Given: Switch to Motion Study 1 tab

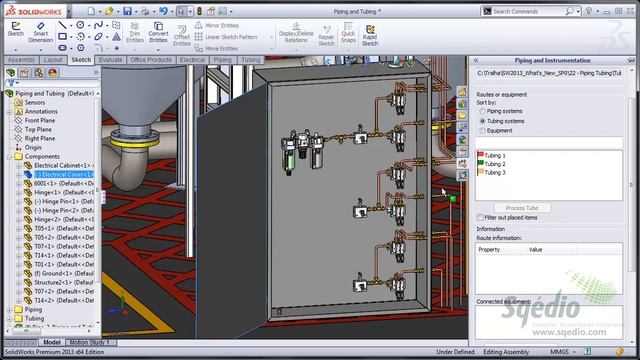Looking at the screenshot, I should 89,342.
